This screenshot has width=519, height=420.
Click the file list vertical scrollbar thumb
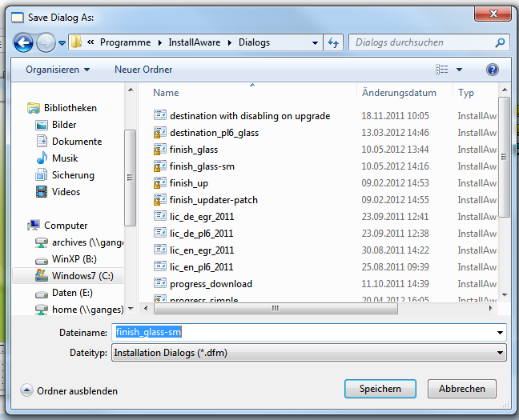[x=504, y=157]
